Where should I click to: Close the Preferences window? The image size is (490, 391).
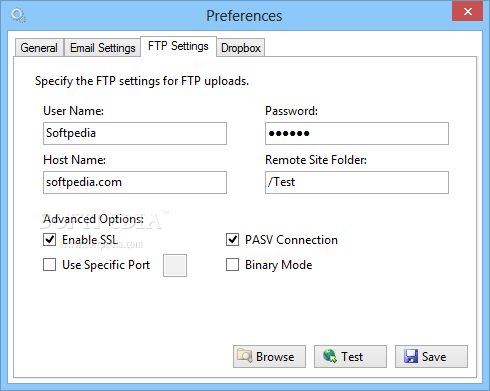[x=467, y=11]
